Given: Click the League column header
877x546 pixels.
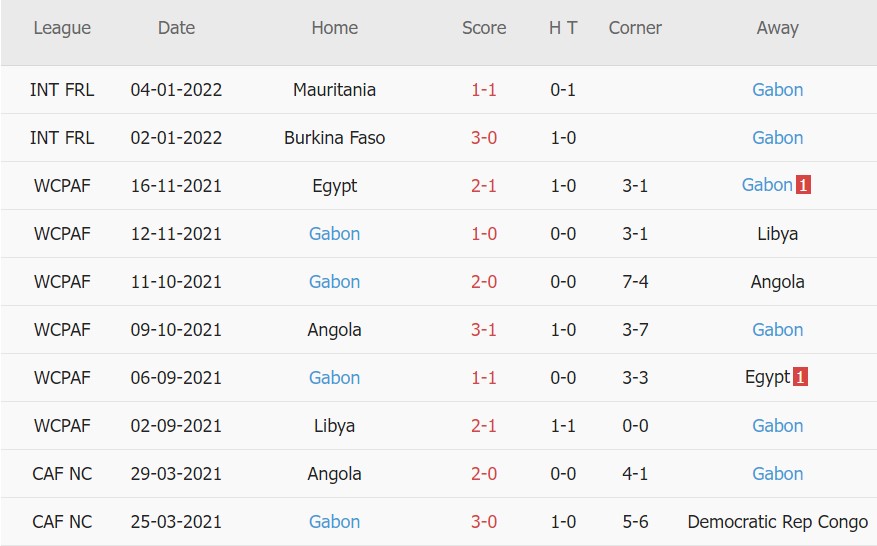Looking at the screenshot, I should 62,28.
